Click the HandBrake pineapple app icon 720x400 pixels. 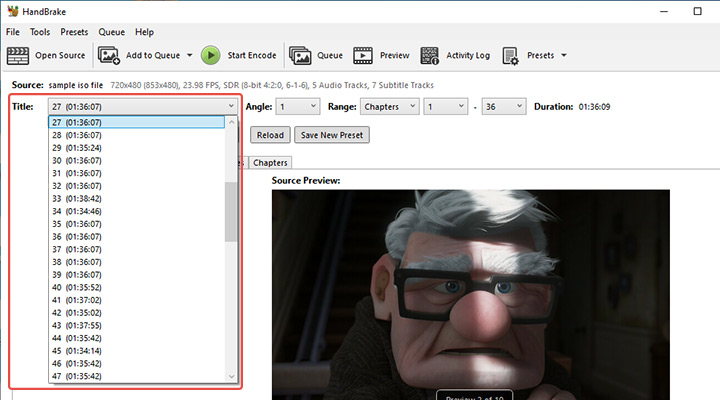pyautogui.click(x=13, y=11)
